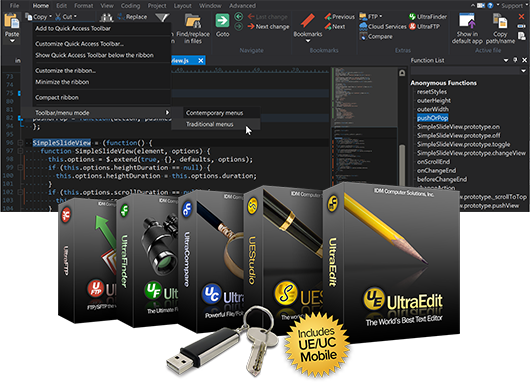This screenshot has width=530, height=382.
Task: Open the Layout ribbon tab
Action: pyautogui.click(x=183, y=6)
